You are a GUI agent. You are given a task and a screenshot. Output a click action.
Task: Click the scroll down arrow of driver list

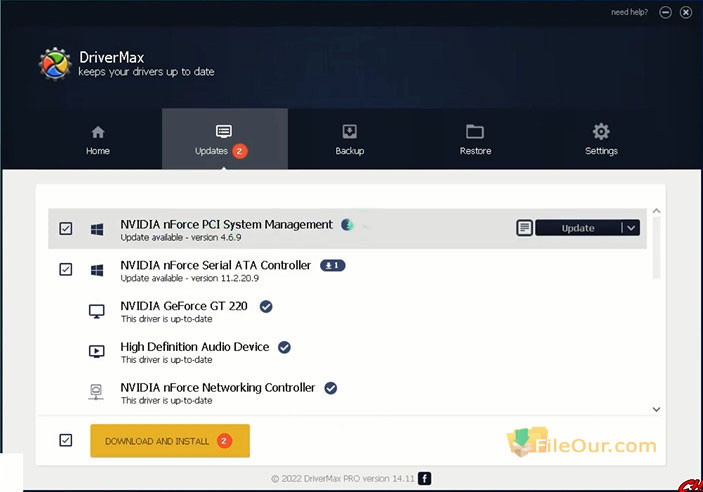click(656, 409)
